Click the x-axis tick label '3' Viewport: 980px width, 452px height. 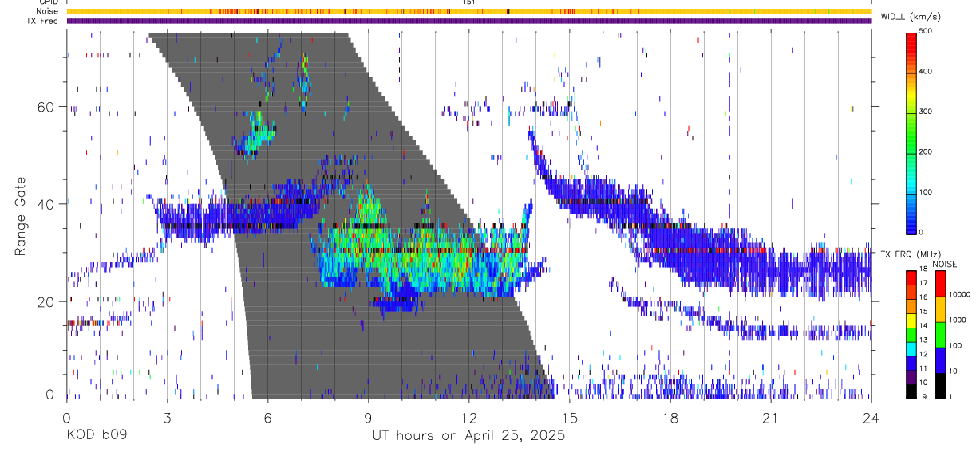tap(167, 417)
